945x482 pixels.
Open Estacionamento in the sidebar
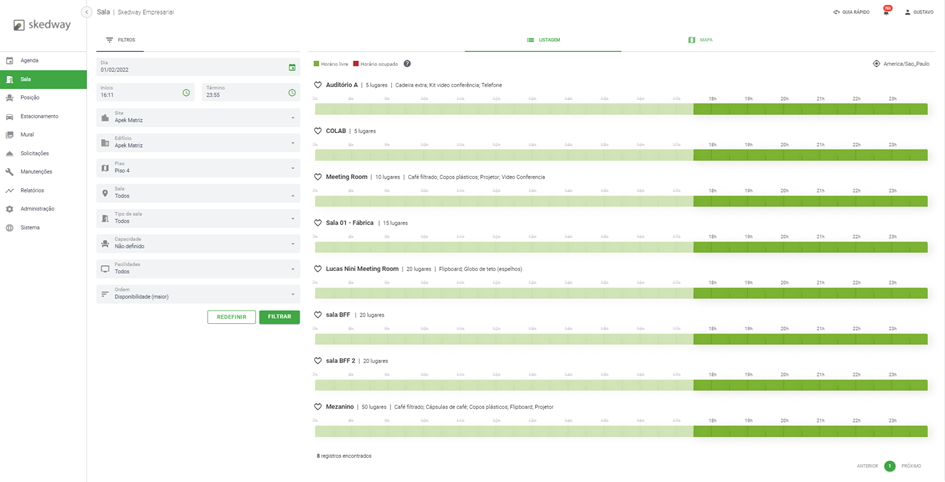coord(40,116)
